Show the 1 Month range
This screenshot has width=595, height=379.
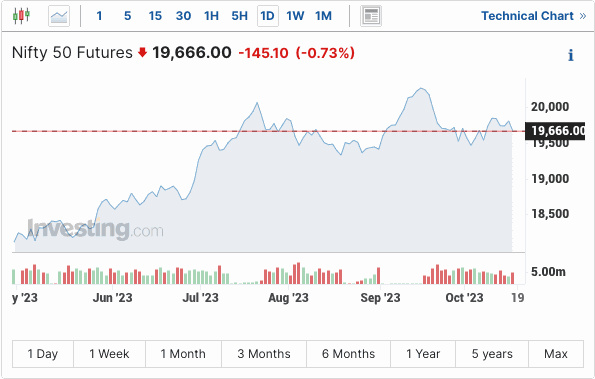pos(183,354)
